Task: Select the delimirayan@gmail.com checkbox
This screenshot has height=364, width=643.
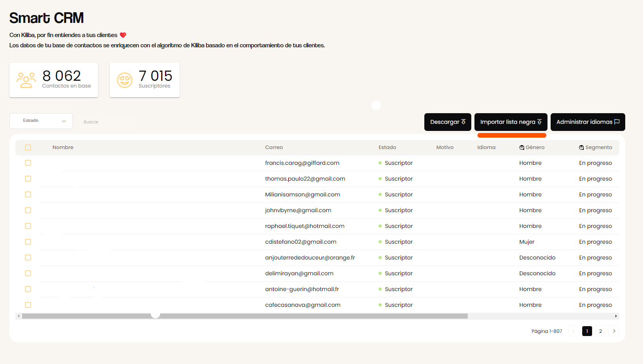Action: coord(28,273)
